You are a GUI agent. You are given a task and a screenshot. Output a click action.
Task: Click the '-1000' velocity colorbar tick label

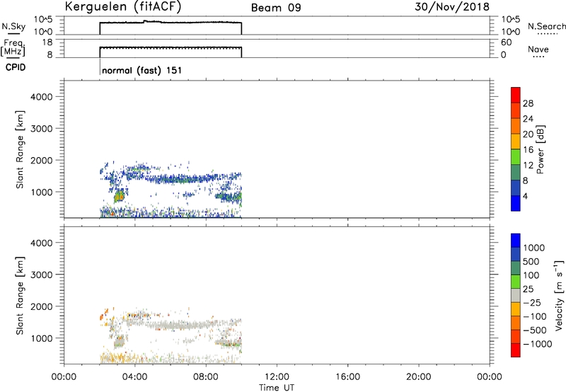coord(538,344)
